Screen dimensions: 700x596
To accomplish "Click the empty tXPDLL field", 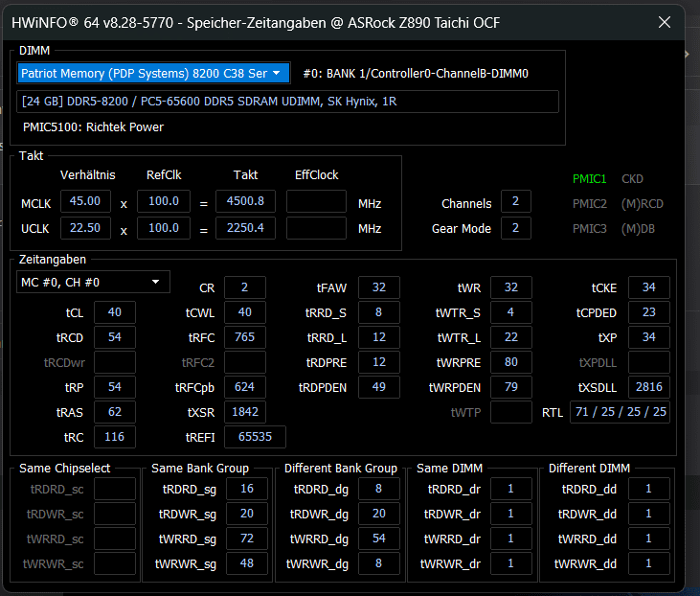I will coord(649,362).
